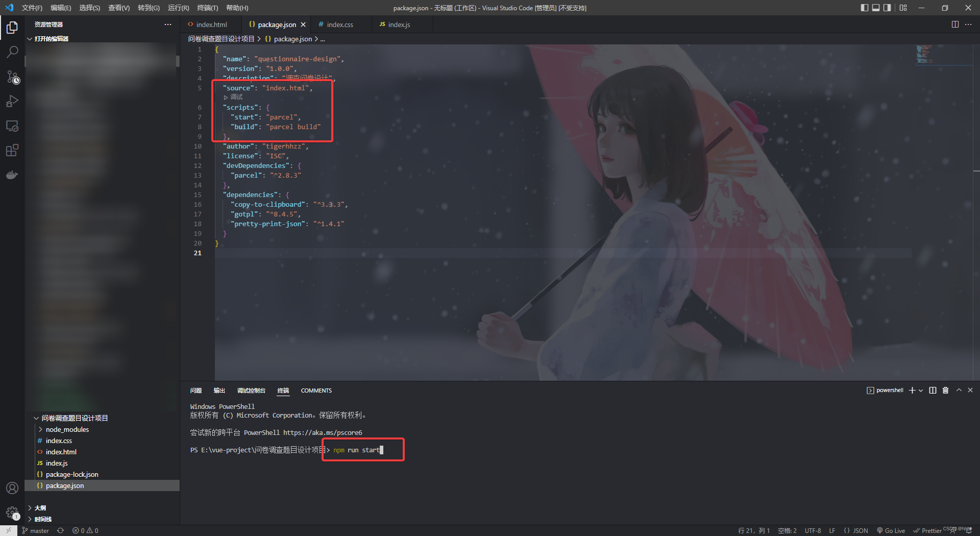Screen dimensions: 980x536
Task: Open the Docker view in activity bar
Action: click(12, 175)
